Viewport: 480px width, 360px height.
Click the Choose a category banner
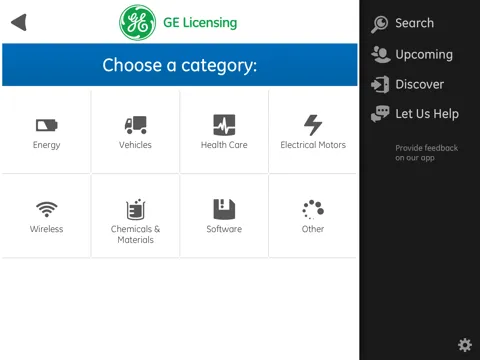(180, 65)
